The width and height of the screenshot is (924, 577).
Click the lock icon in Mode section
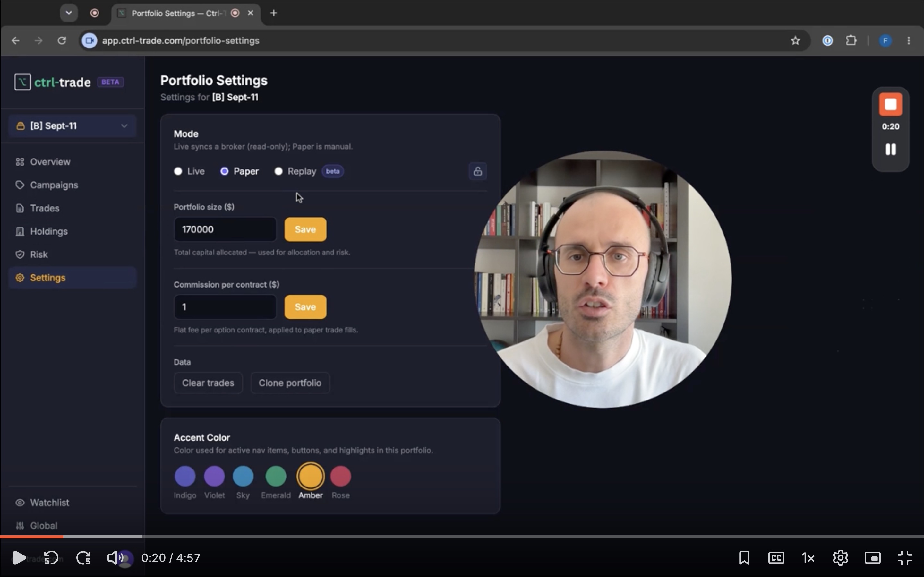(x=478, y=171)
